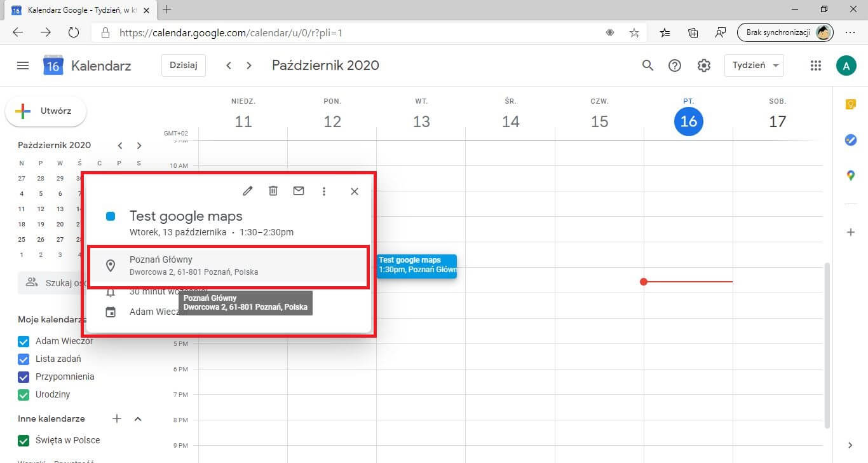Click the people search field
Image resolution: width=868 pixels, height=463 pixels.
[52, 283]
